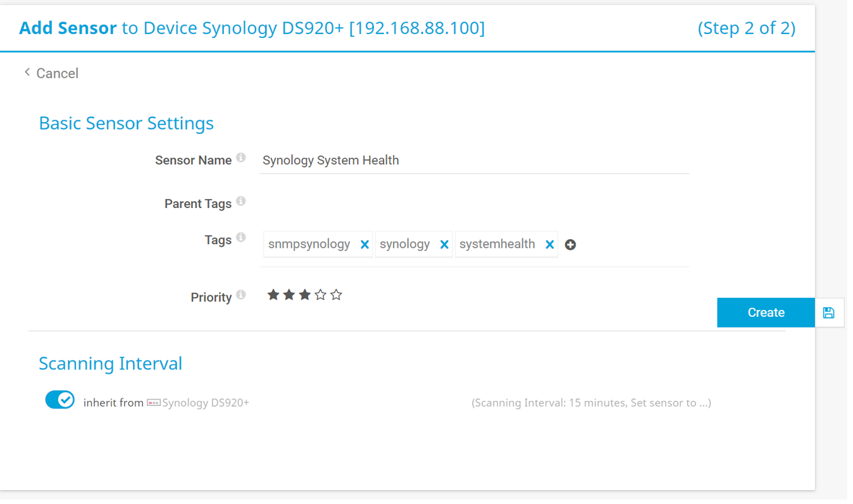The width and height of the screenshot is (853, 504).
Task: Remove the snmpsynology tag
Action: point(364,243)
